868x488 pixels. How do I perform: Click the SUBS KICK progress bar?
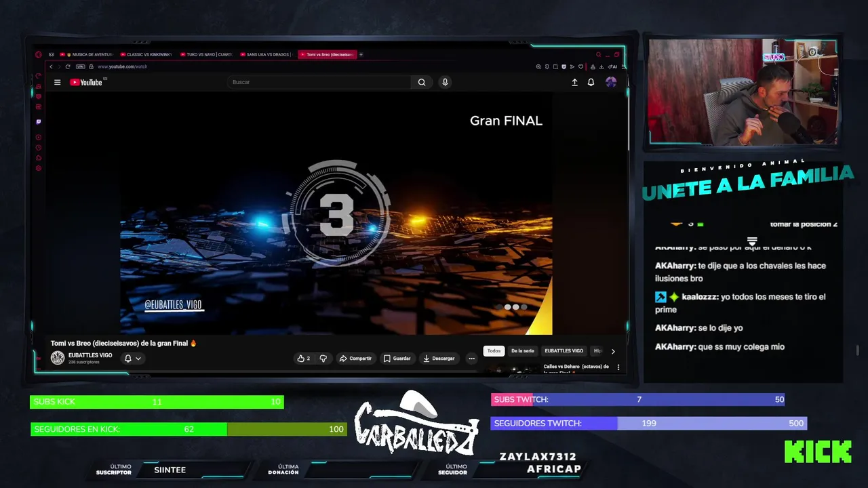click(x=157, y=402)
